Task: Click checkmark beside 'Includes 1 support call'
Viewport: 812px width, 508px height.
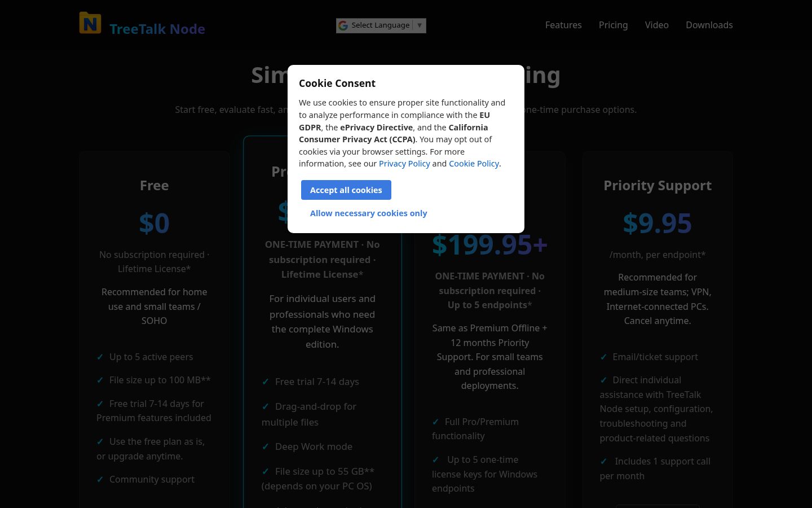Action: point(603,462)
